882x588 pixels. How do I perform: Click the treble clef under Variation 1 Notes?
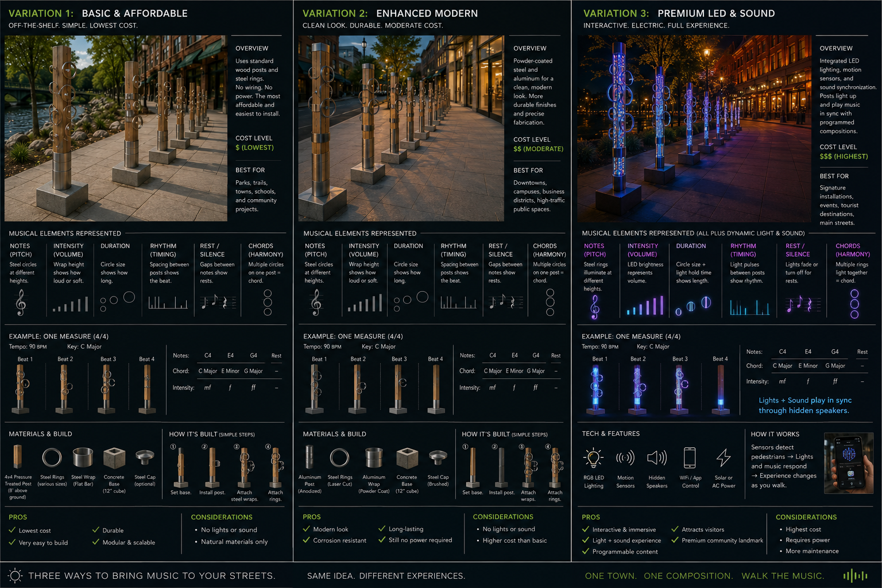[21, 302]
